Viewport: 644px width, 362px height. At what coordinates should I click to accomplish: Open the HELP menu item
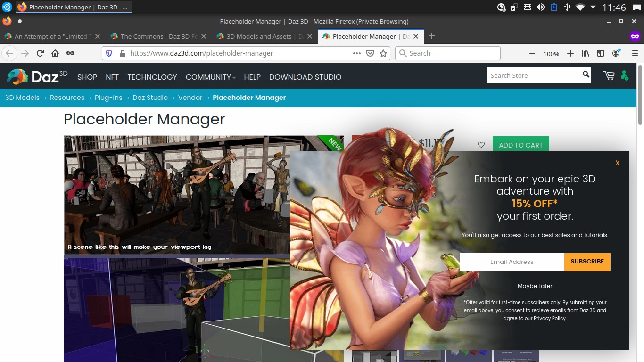point(252,77)
